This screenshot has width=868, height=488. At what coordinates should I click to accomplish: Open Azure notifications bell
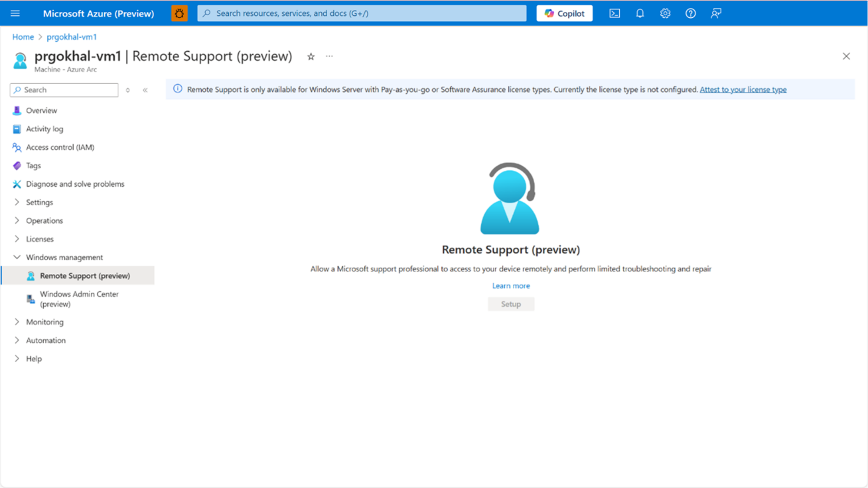pos(640,13)
